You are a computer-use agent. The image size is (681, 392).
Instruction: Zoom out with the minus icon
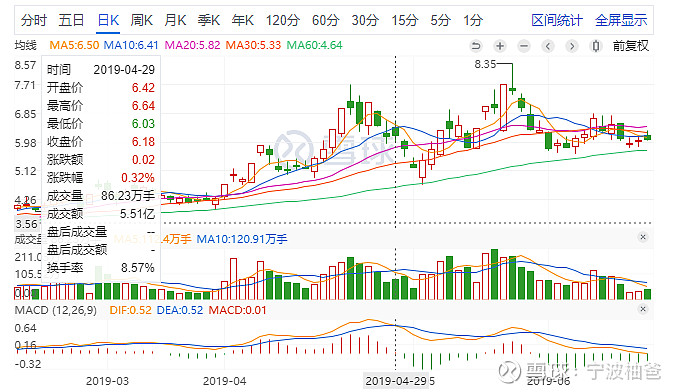[x=524, y=46]
